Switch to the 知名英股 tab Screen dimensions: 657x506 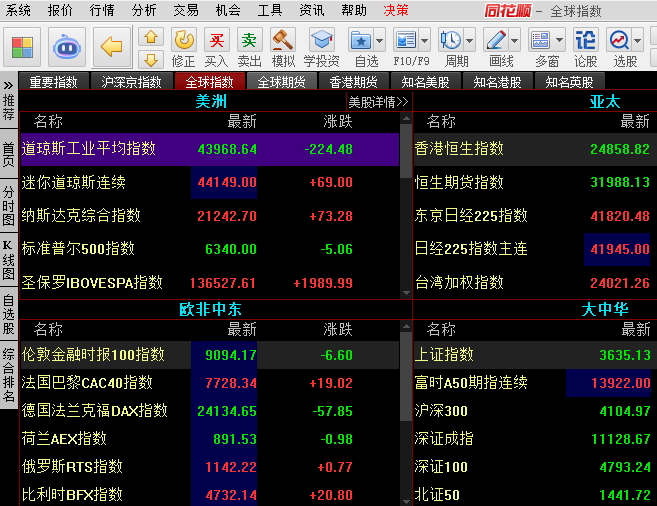[x=569, y=82]
